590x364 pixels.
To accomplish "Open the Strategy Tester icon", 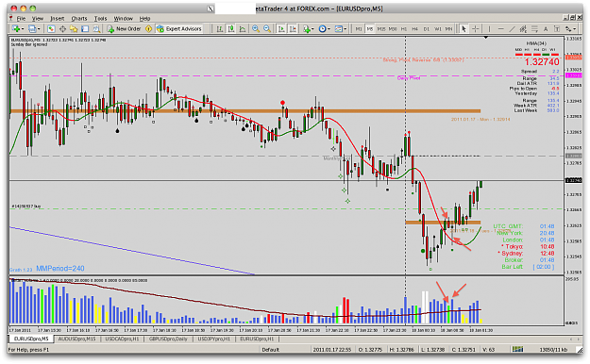I will [x=96, y=29].
